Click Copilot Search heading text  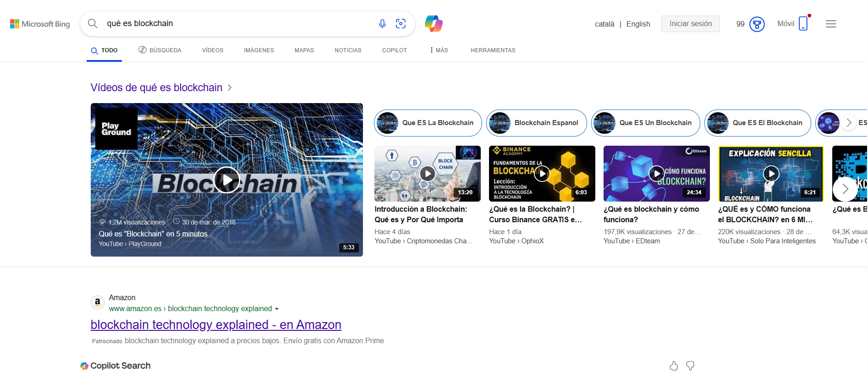pos(121,366)
